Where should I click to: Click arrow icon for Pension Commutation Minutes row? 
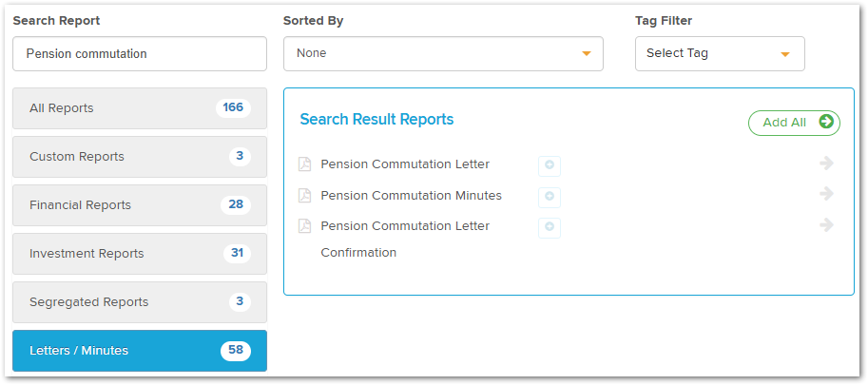(826, 194)
